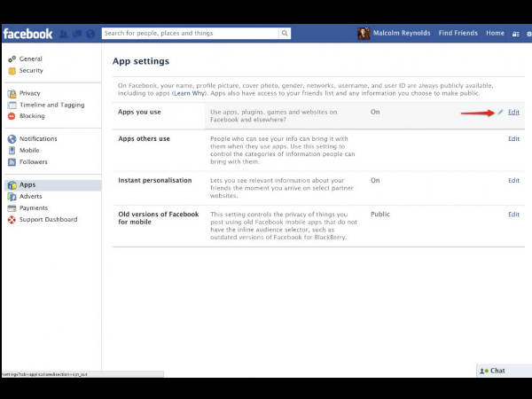Open Malcolm Reynolds profile link
Viewport: 532px width, 399px height.
point(402,34)
